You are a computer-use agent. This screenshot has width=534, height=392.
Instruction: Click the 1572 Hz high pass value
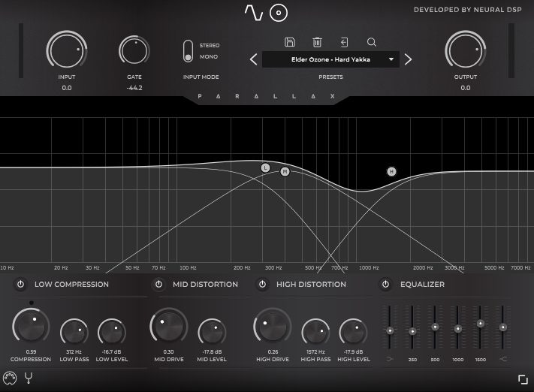[315, 351]
